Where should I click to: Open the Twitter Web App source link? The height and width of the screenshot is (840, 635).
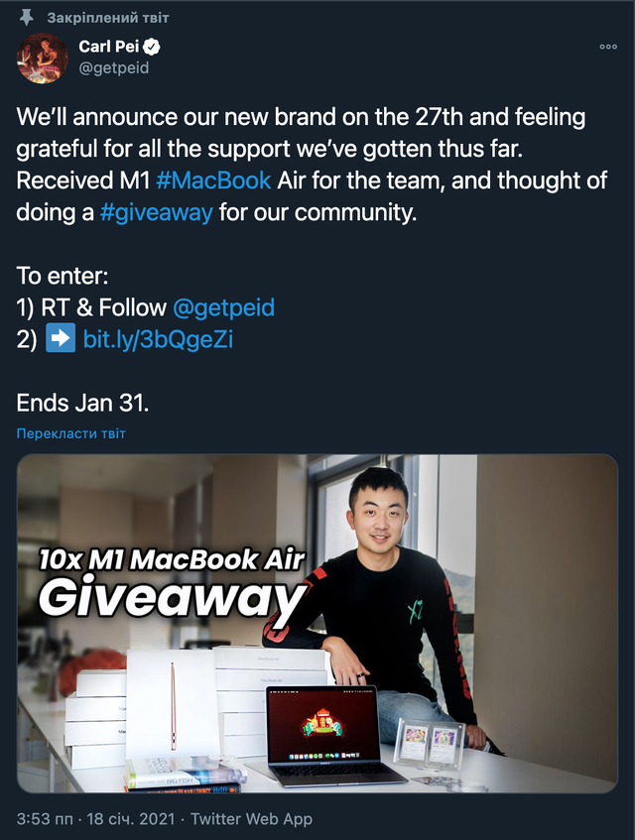[x=251, y=819]
